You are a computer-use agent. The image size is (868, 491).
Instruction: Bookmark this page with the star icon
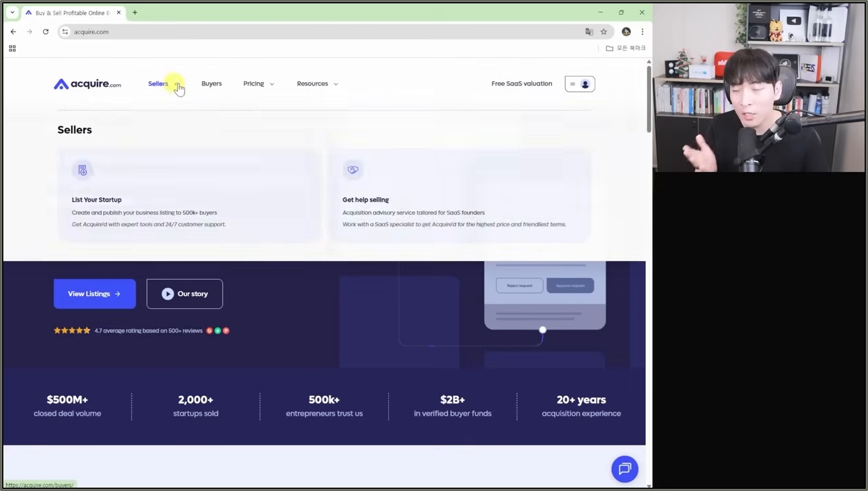coord(604,32)
